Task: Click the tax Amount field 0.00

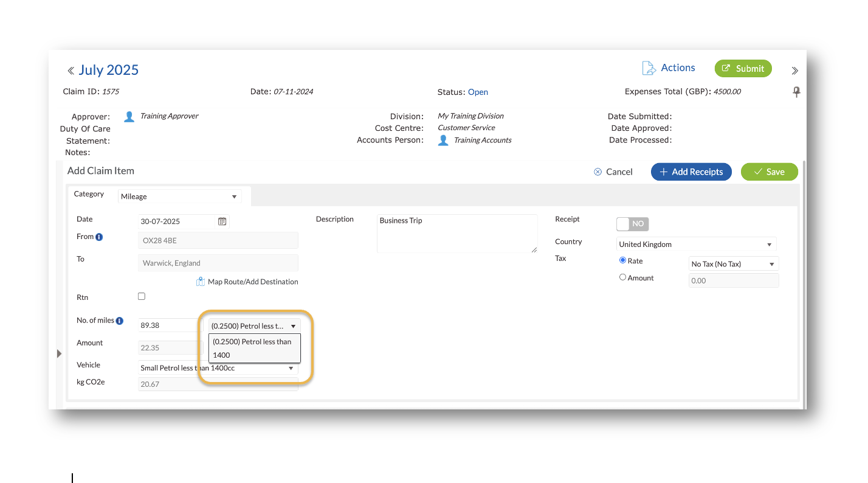Action: (734, 280)
